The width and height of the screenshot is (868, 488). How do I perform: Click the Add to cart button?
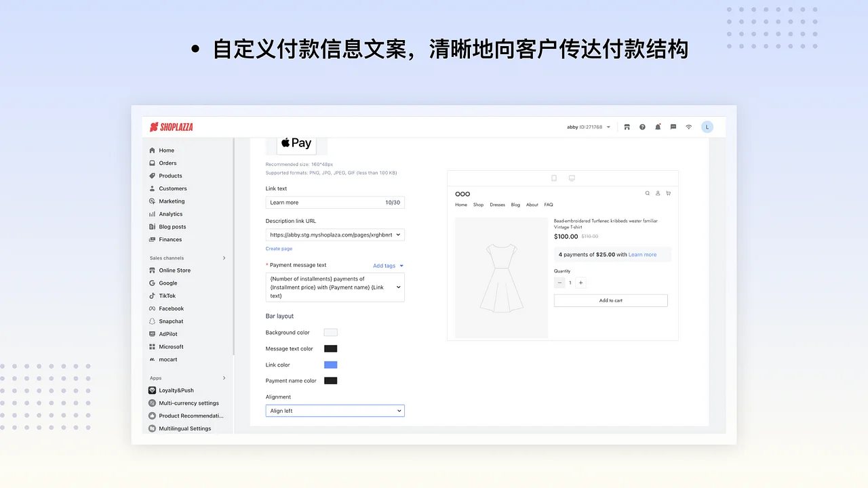(x=610, y=300)
